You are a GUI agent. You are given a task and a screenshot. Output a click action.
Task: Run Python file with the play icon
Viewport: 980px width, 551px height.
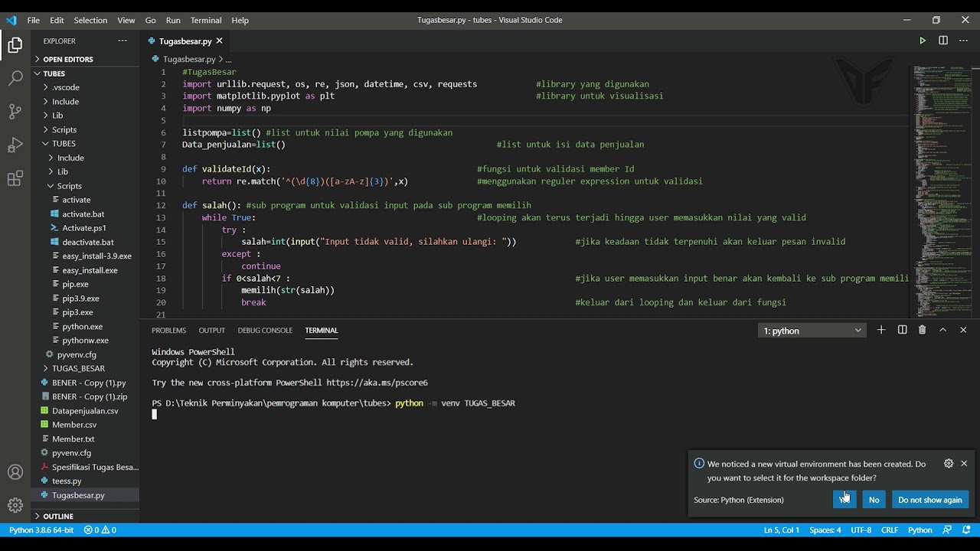tap(923, 41)
